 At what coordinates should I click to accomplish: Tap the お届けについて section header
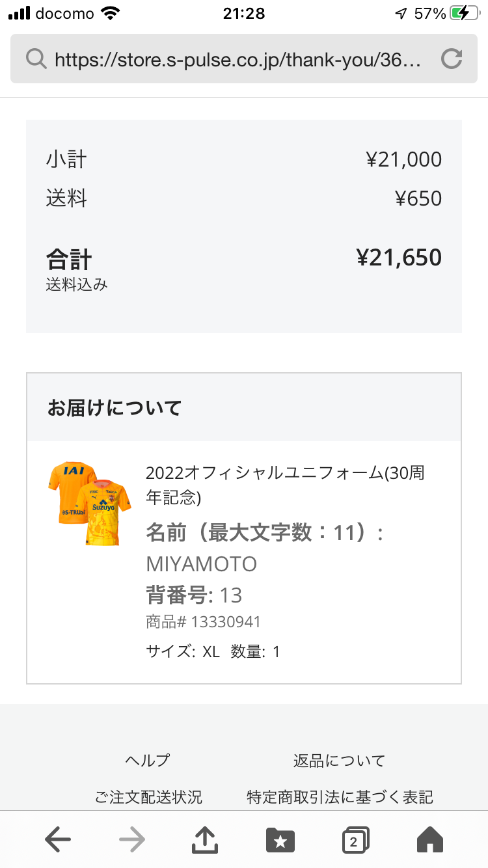[x=115, y=408]
